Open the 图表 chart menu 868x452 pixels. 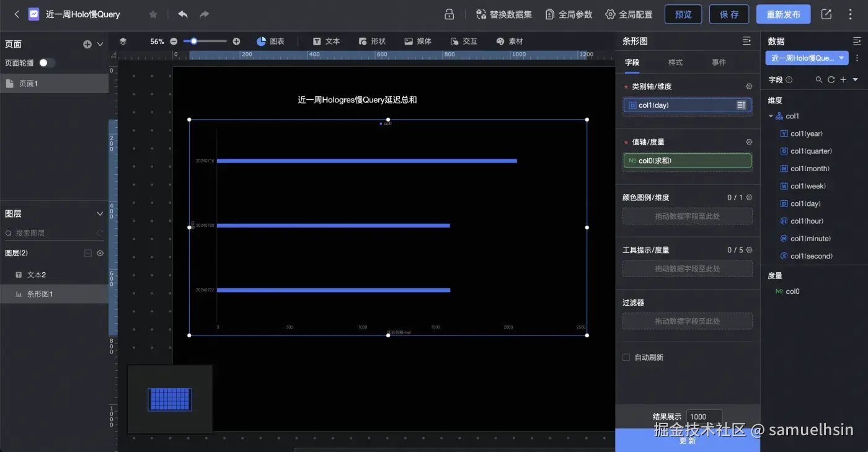pos(271,41)
